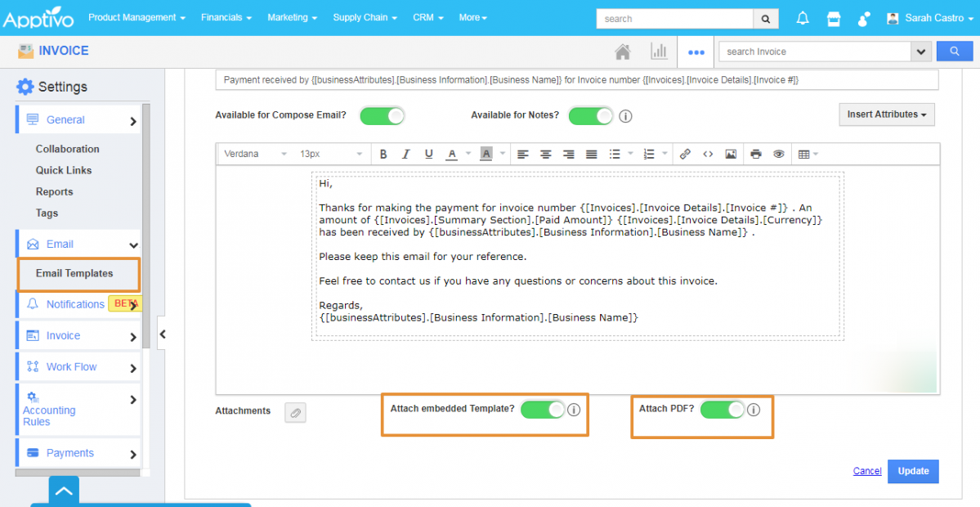Image resolution: width=980 pixels, height=507 pixels.
Task: Click the print icon in editor toolbar
Action: tap(755, 154)
